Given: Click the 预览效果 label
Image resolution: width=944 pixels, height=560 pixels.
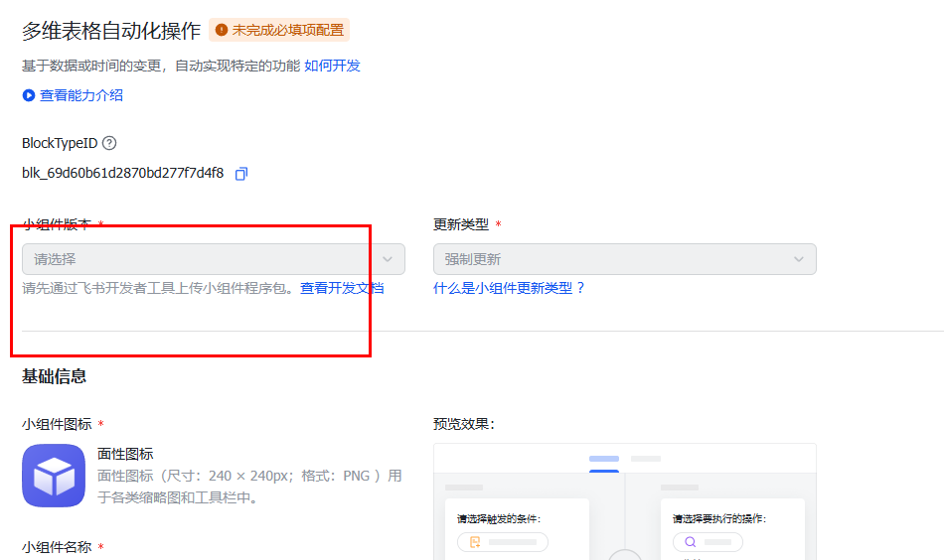Looking at the screenshot, I should point(464,424).
